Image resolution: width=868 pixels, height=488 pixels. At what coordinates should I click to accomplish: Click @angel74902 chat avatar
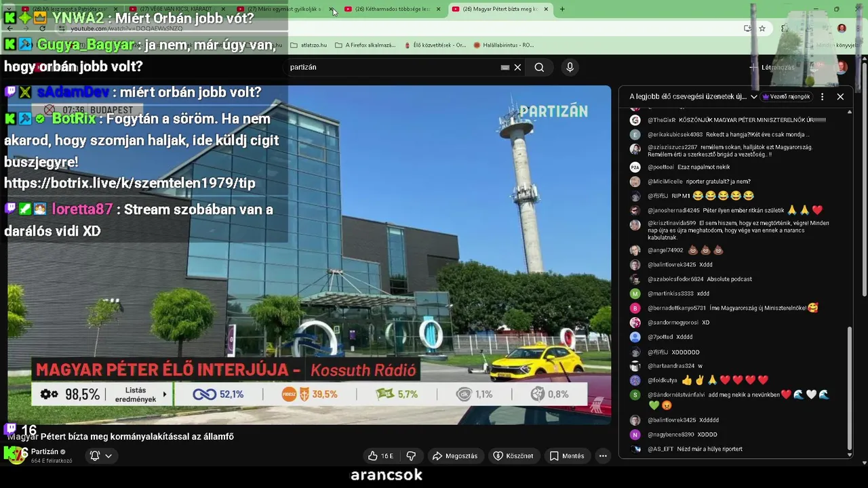point(635,250)
